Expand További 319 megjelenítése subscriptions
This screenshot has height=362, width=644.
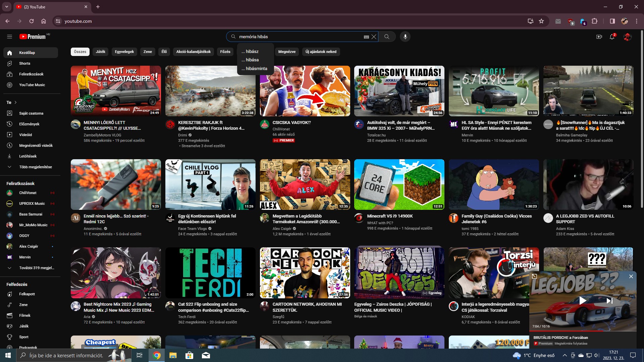31,268
